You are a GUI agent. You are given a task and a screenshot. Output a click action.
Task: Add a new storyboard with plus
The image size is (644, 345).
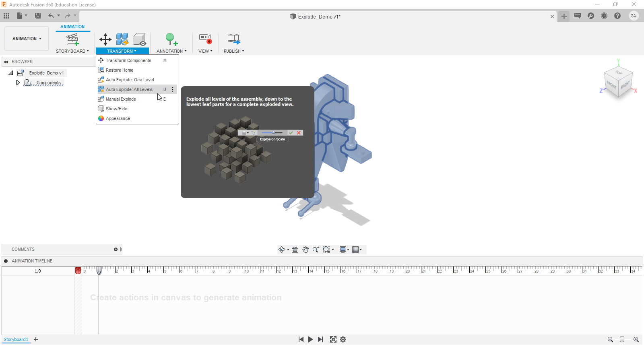click(36, 339)
